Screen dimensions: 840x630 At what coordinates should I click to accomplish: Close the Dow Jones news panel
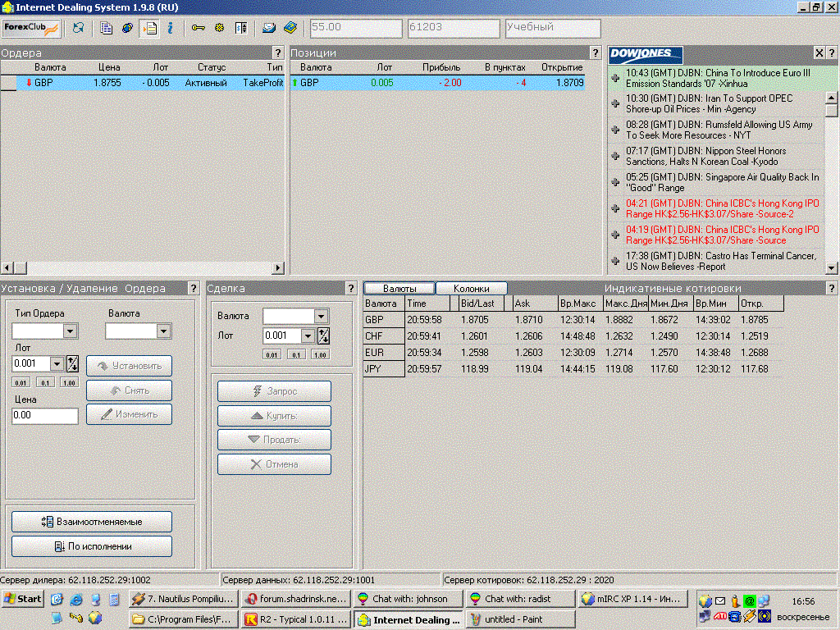click(819, 52)
